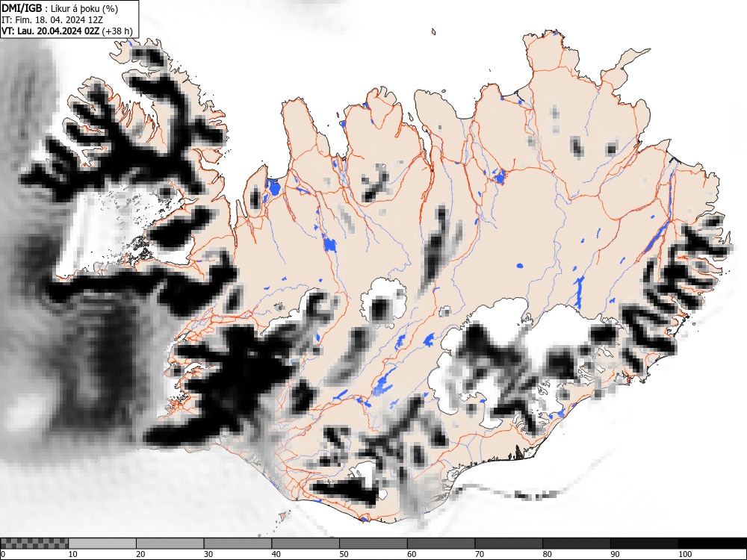Click the 'DMI/IGB : Líkur á þoku (%)' title text

pos(60,8)
